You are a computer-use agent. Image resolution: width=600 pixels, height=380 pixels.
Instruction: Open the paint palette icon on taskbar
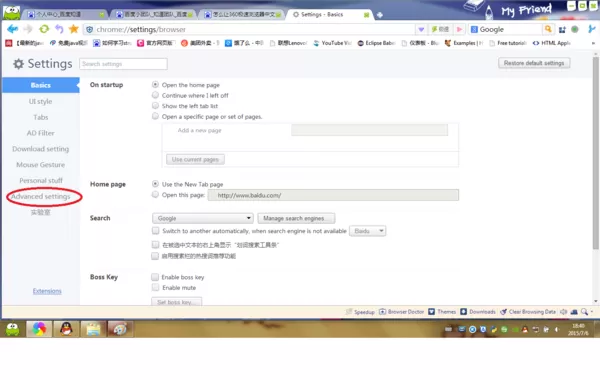(x=120, y=329)
